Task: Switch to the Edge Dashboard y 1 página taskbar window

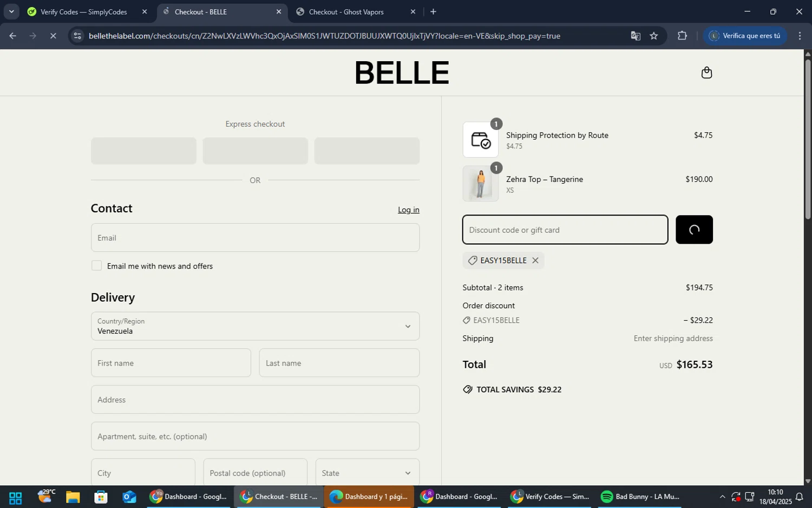Action: pos(369,497)
